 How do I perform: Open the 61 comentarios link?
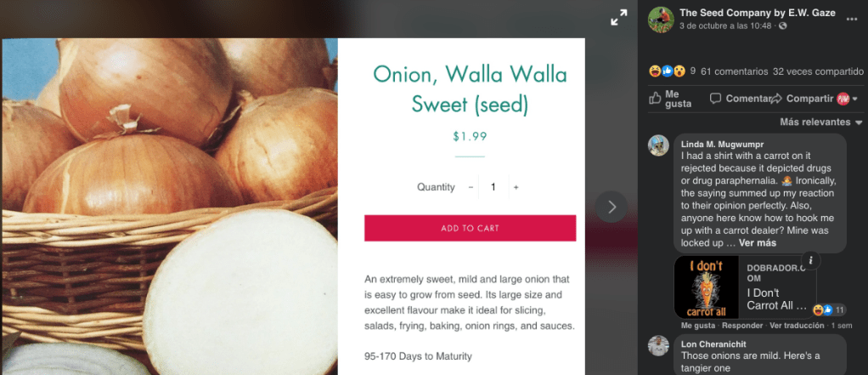click(x=734, y=71)
